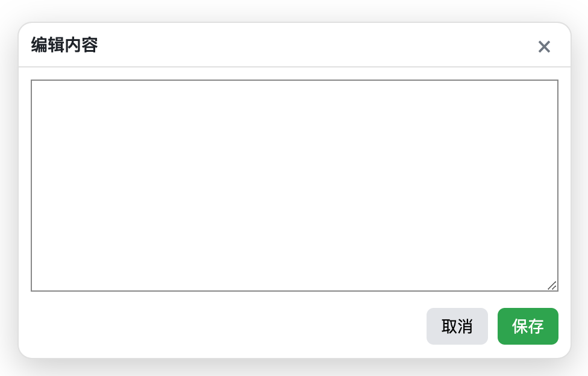The image size is (588, 376).
Task: Click the 编辑内容 dialog title
Action: (64, 45)
